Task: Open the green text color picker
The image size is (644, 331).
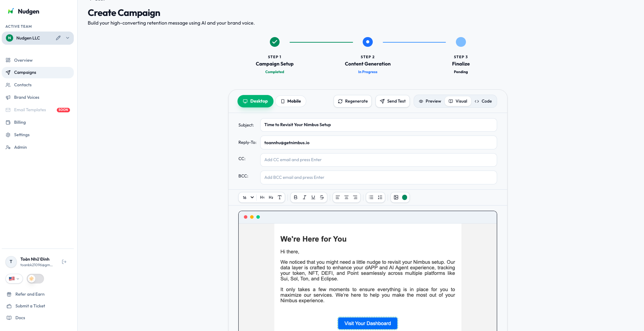Action: pyautogui.click(x=405, y=198)
